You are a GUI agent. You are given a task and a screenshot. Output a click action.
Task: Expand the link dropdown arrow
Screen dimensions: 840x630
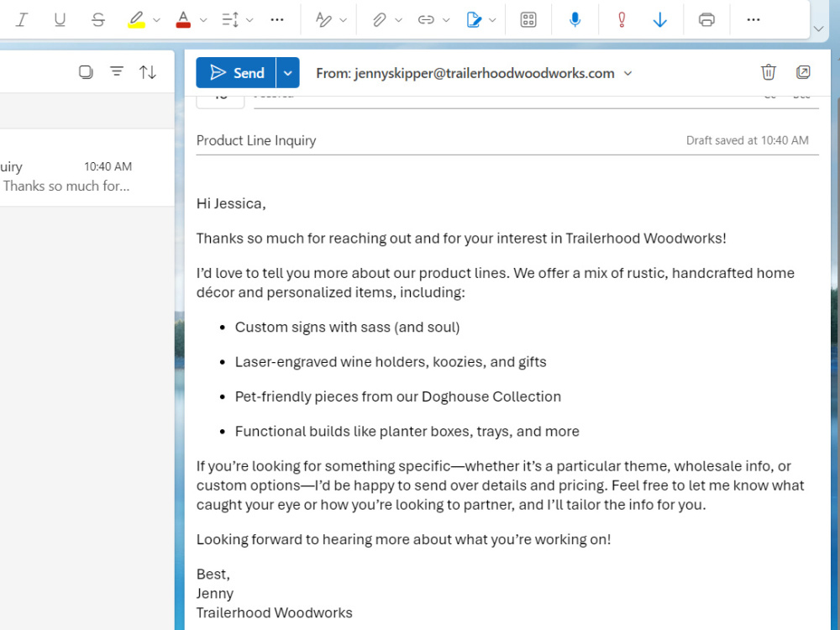(x=446, y=20)
